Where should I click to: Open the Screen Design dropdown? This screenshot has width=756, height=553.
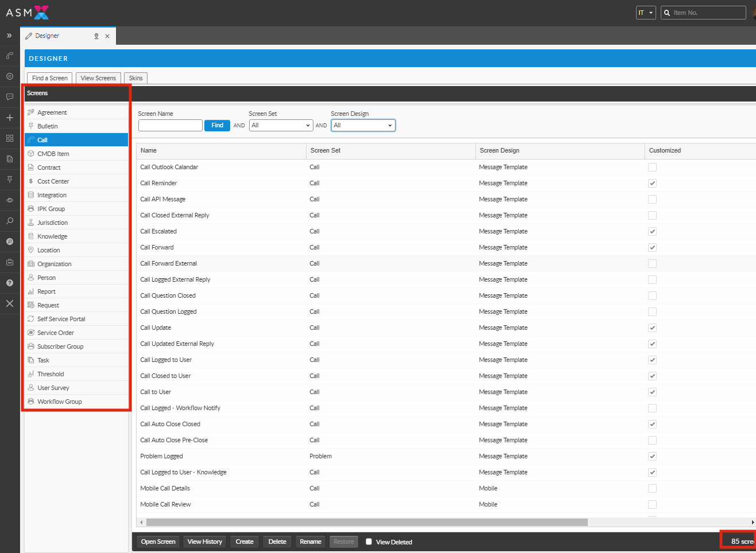(363, 126)
